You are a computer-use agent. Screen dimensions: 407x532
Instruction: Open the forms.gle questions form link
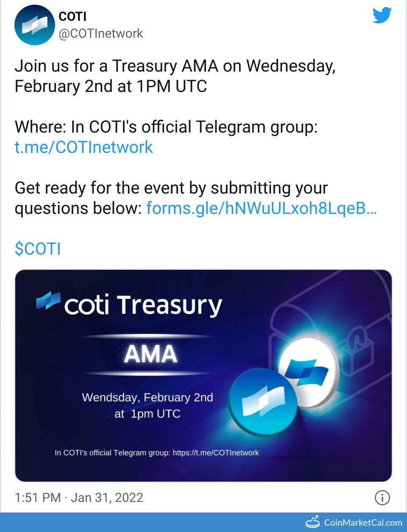261,208
